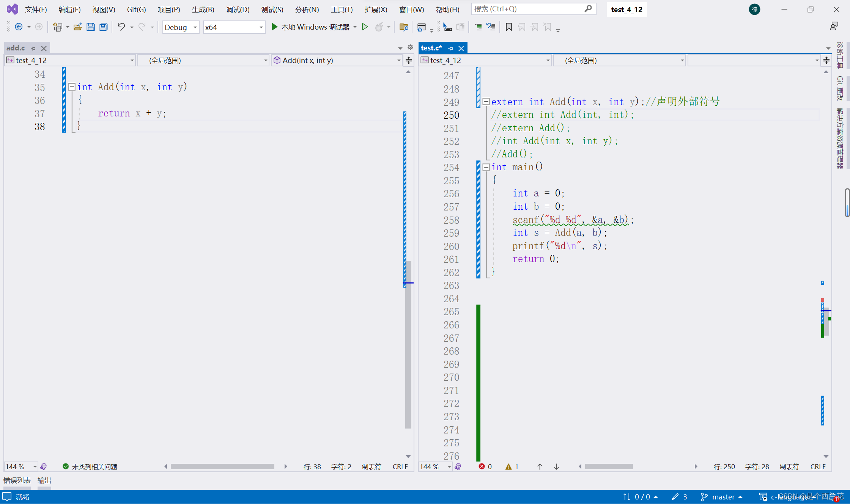The height and width of the screenshot is (504, 850).
Task: Save current file with the floppy icon
Action: [x=91, y=27]
